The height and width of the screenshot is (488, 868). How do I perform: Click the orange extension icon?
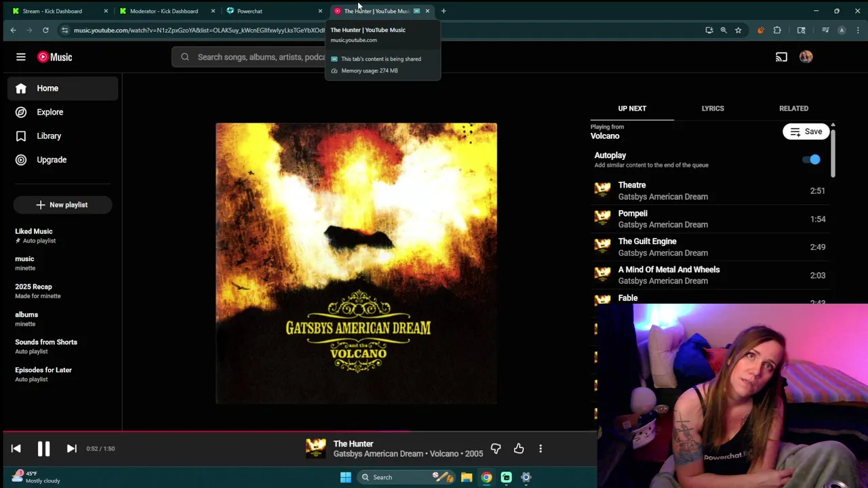pos(761,30)
